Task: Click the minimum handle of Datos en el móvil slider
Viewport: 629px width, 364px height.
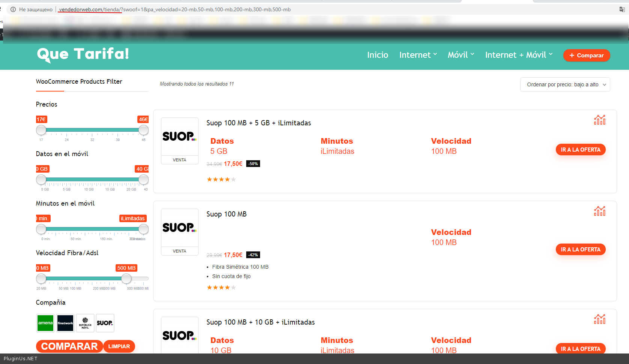Action: point(41,180)
